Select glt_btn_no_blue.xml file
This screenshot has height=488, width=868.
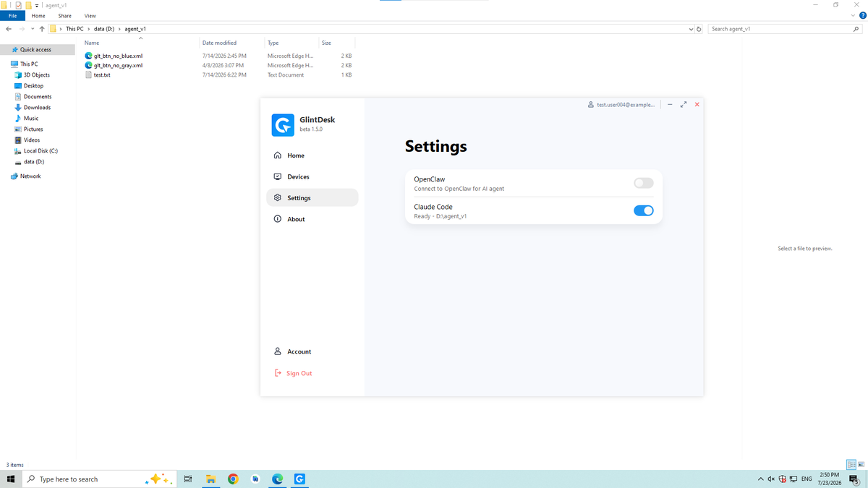tap(118, 56)
